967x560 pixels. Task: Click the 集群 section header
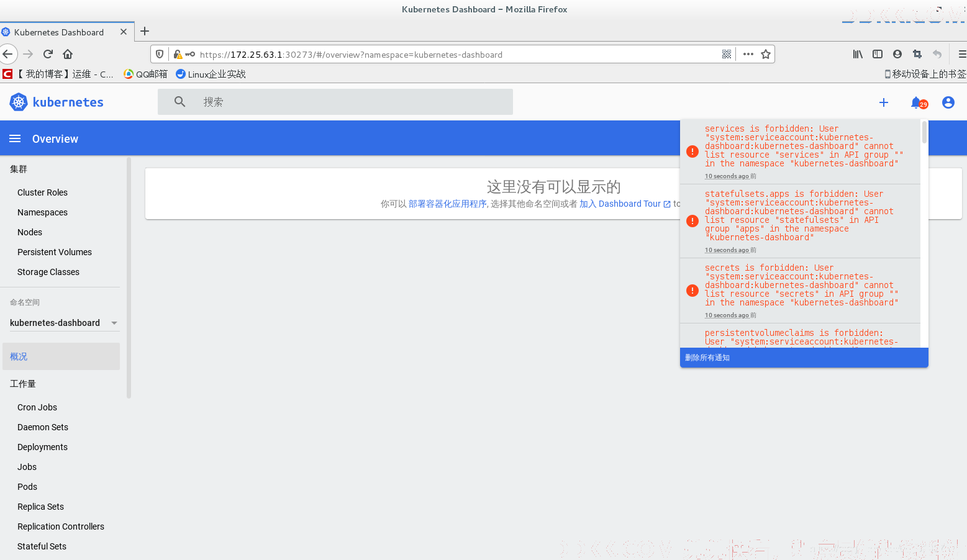coord(19,169)
